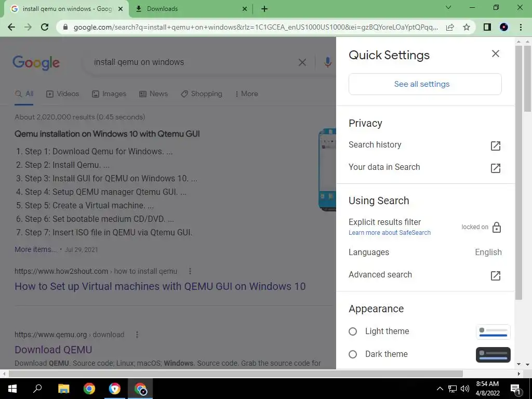
Task: Switch to Videos results tab
Action: pos(62,94)
